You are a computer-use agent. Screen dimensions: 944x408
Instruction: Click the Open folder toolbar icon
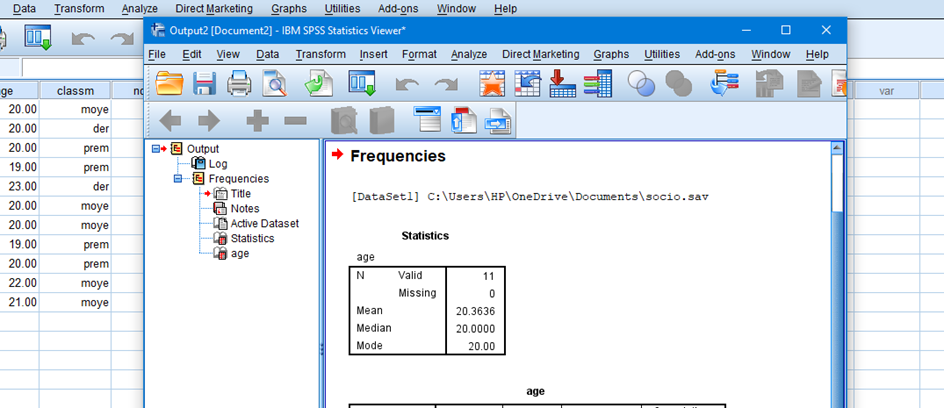click(x=170, y=85)
